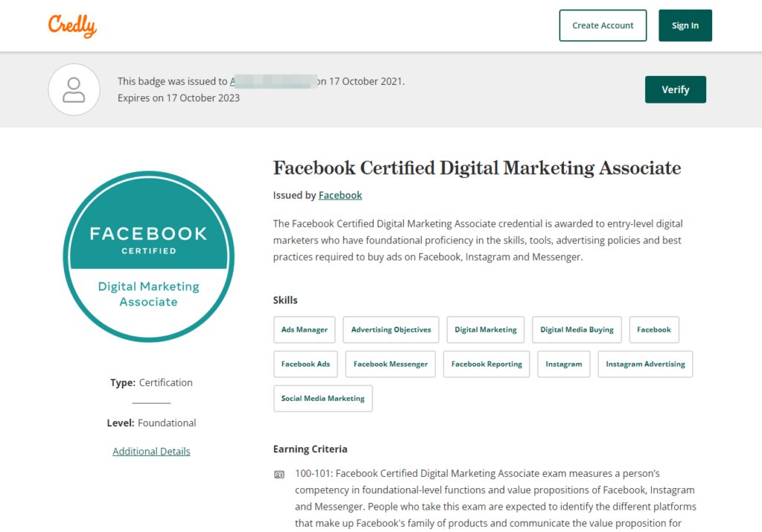
Task: Open the Facebook issuer link
Action: point(340,195)
